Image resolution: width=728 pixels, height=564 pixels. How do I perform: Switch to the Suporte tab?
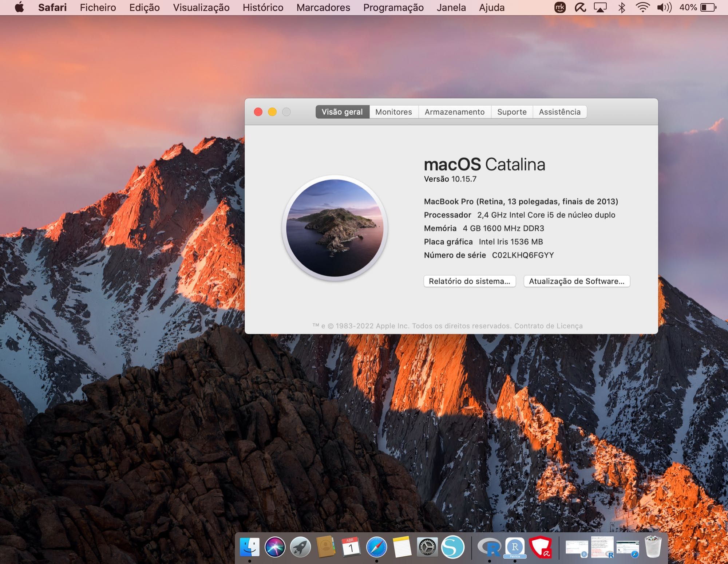512,112
